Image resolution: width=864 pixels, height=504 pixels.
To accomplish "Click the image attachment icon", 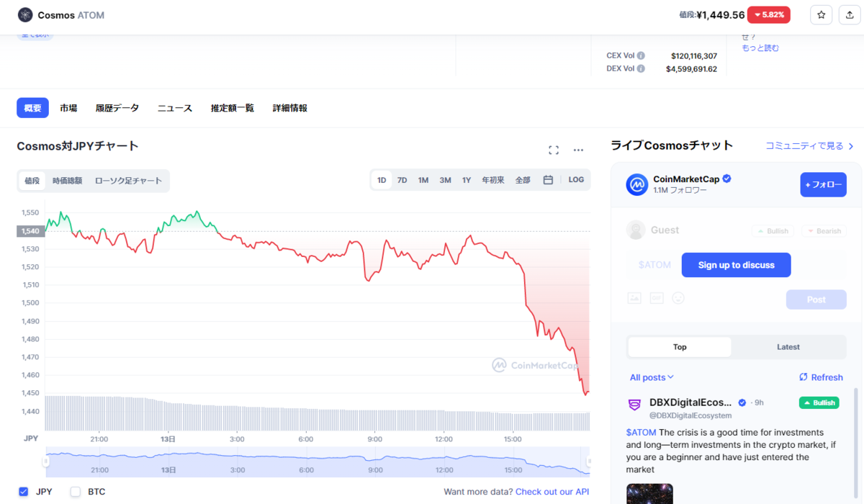I will (634, 297).
